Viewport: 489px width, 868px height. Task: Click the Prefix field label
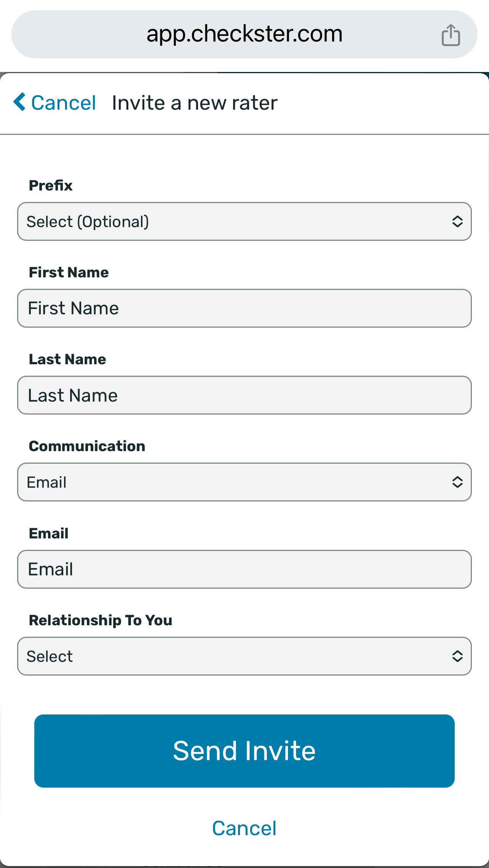pos(51,186)
